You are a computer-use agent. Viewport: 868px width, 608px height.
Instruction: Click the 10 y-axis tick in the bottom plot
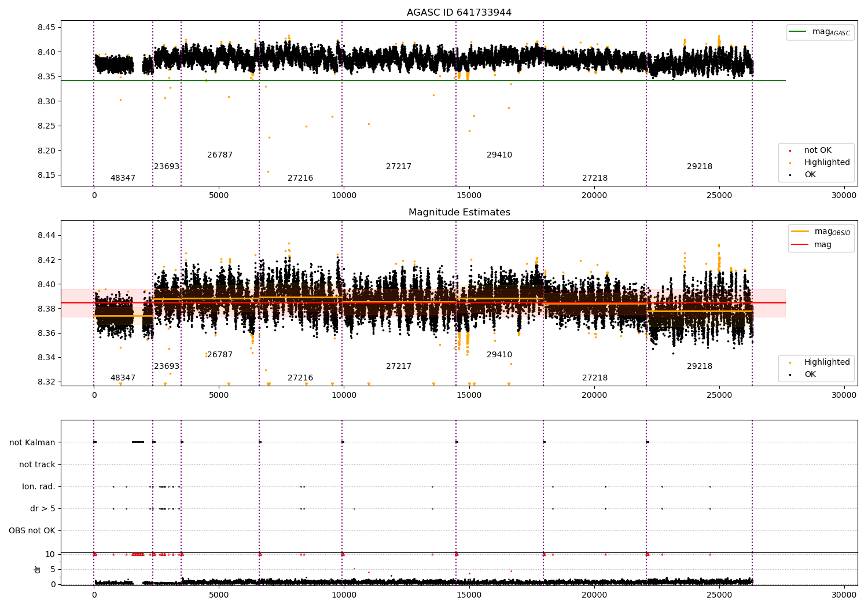(50, 555)
